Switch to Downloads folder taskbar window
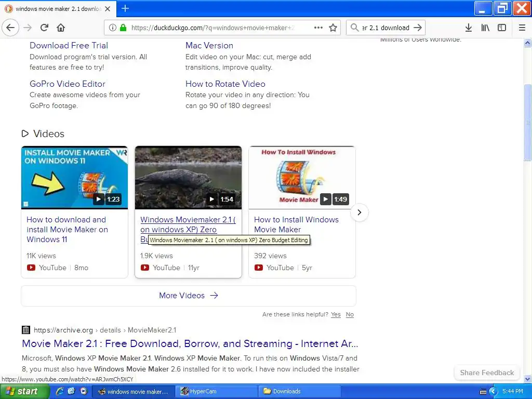This screenshot has width=532, height=399. (x=300, y=392)
